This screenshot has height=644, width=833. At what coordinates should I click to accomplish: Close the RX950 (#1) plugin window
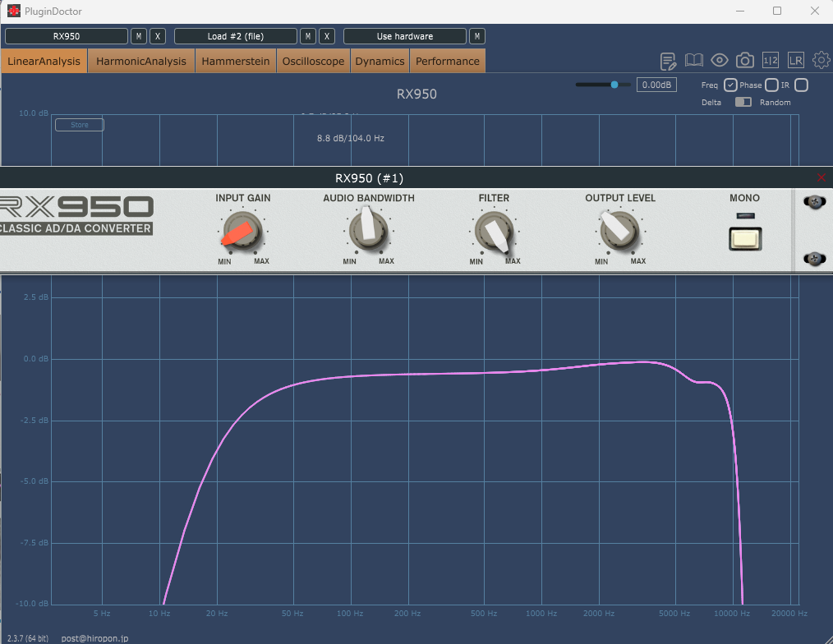pos(821,177)
